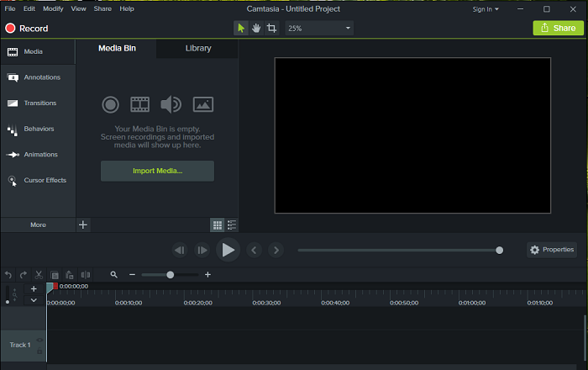The image size is (588, 370).
Task: Expand the track options chevron
Action: tap(34, 300)
